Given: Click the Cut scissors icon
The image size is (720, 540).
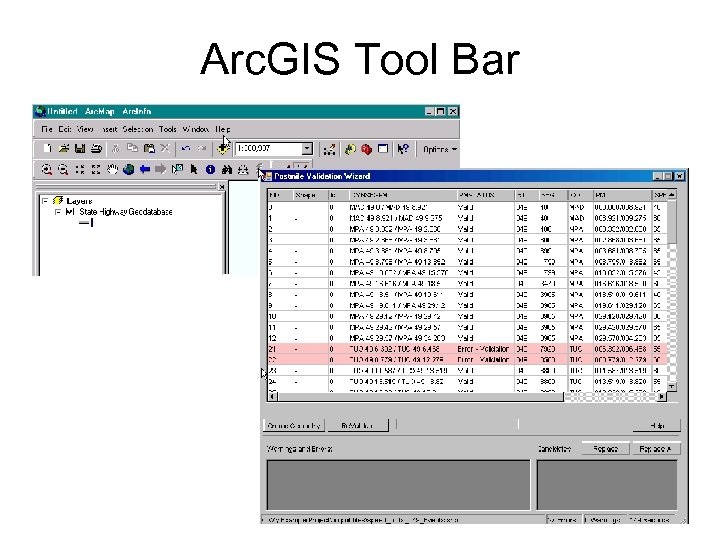Looking at the screenshot, I should [116, 149].
